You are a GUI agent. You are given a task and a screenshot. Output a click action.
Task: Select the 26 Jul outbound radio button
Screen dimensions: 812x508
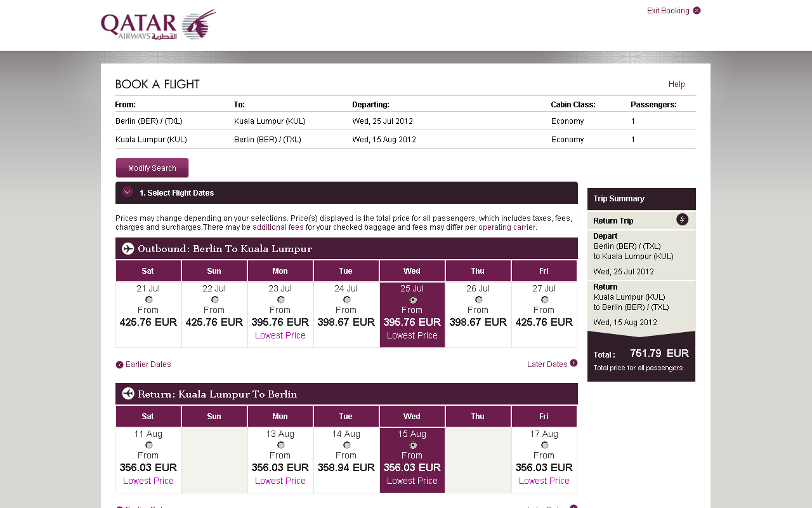click(478, 300)
